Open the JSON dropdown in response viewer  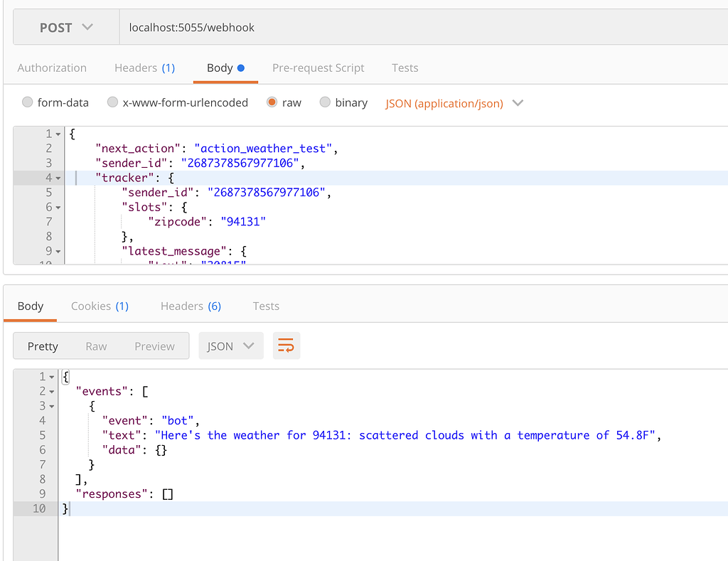230,346
